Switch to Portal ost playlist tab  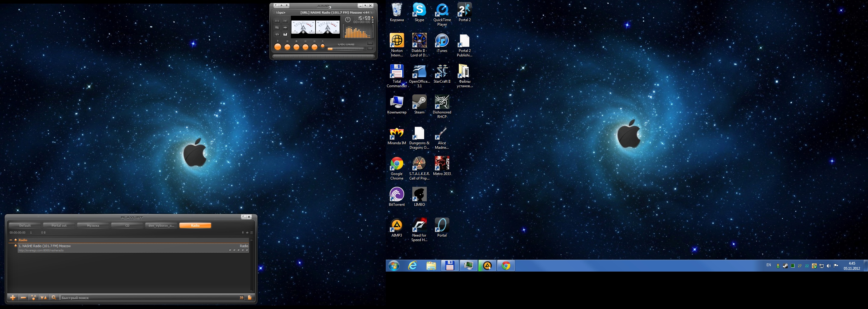point(59,226)
